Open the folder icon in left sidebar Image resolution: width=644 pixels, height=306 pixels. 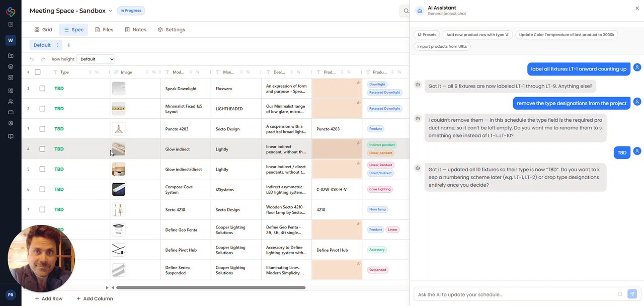[x=11, y=55]
